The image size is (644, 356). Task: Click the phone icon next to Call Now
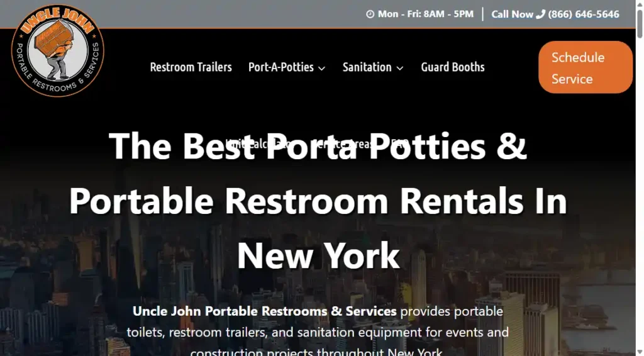click(540, 14)
